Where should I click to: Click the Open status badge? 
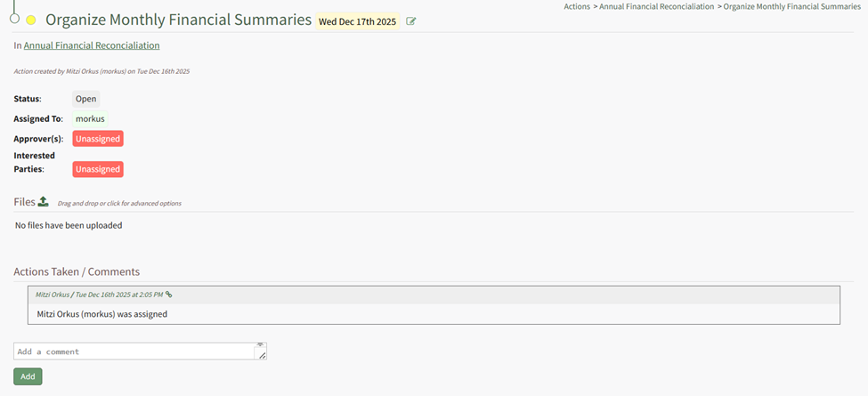click(x=85, y=99)
